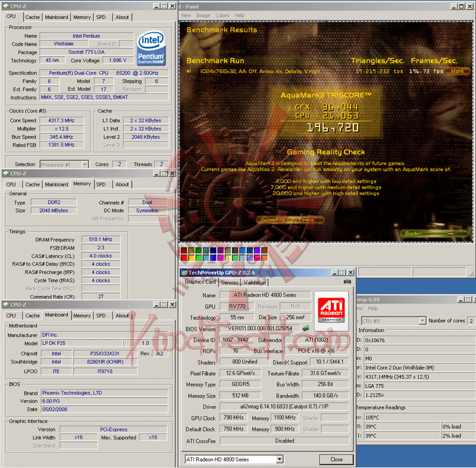Click the GPU field showing RV770
476x468 pixels.
(237, 306)
